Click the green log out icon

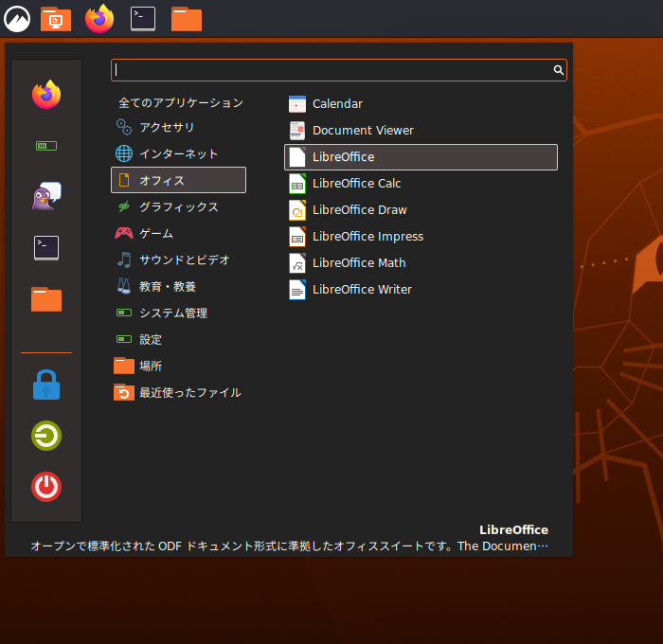point(46,436)
